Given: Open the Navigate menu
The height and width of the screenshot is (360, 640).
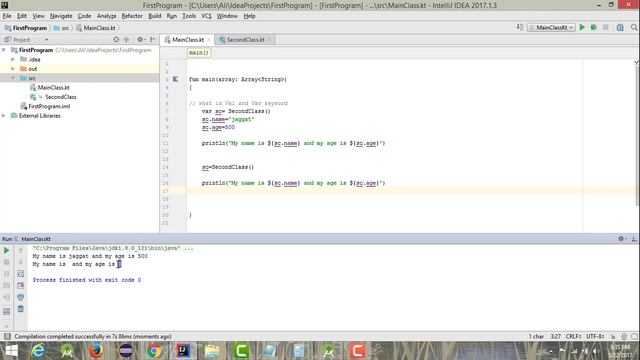Looking at the screenshot, I should point(61,16).
